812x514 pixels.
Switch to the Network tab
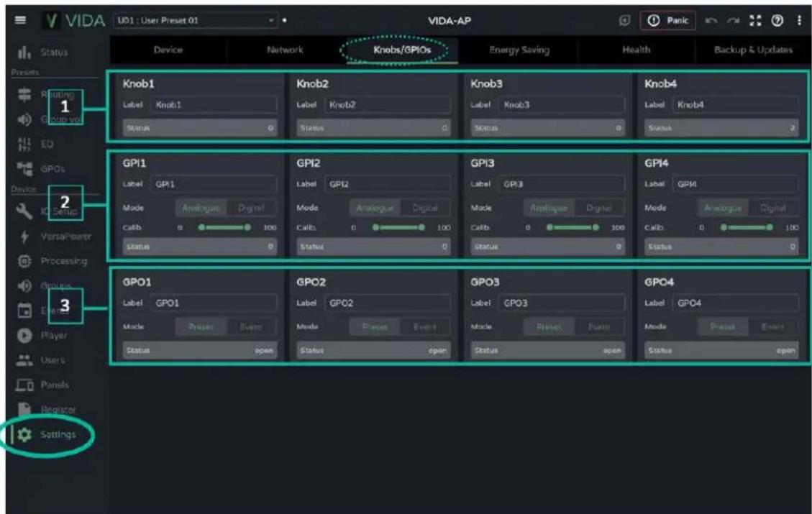pos(285,50)
